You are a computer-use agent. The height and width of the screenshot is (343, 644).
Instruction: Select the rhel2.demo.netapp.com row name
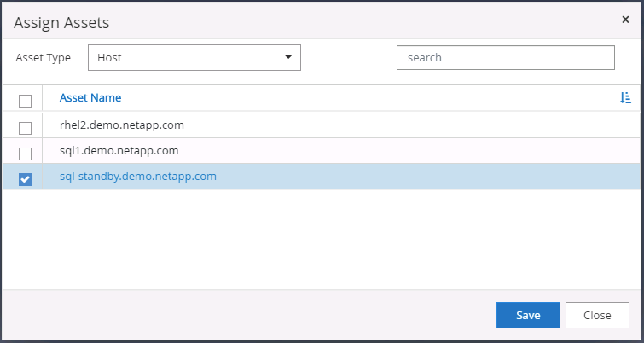(122, 125)
